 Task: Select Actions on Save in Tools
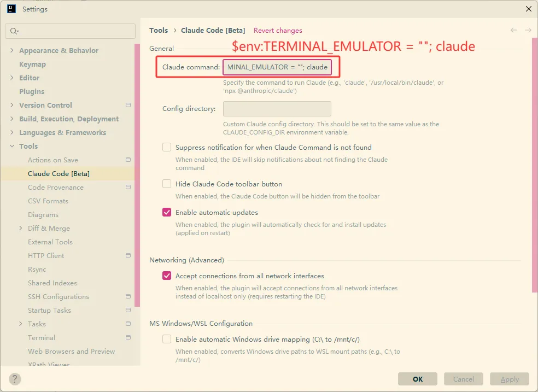(53, 160)
